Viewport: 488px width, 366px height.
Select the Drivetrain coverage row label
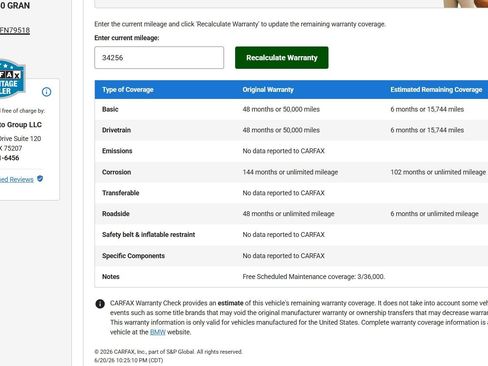[116, 130]
